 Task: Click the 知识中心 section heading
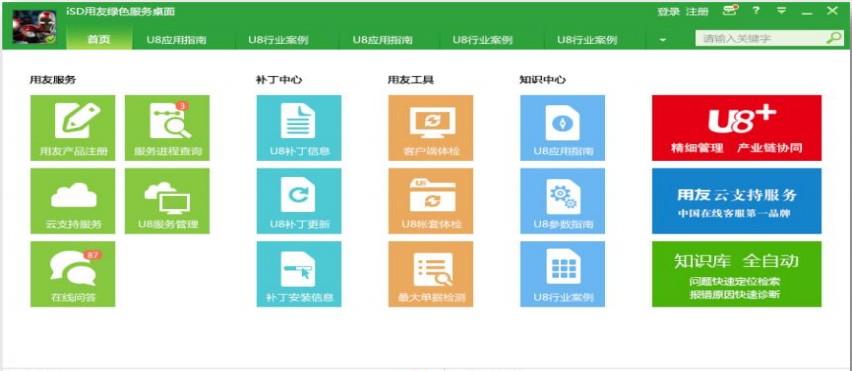[542, 80]
